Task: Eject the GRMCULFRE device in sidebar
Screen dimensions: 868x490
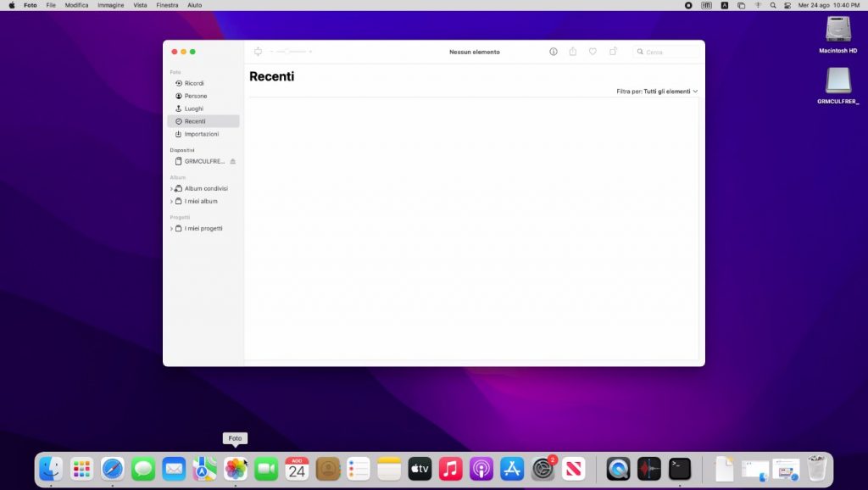Action: click(x=232, y=161)
